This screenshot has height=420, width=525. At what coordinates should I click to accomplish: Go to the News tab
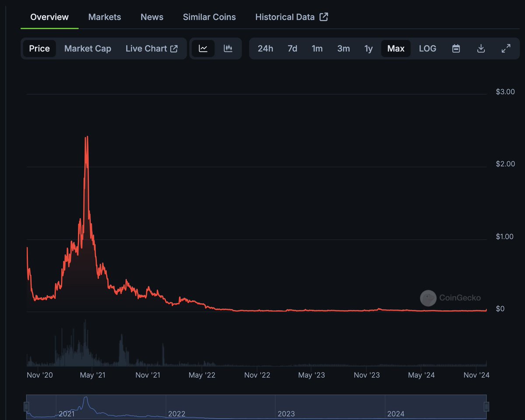point(152,17)
